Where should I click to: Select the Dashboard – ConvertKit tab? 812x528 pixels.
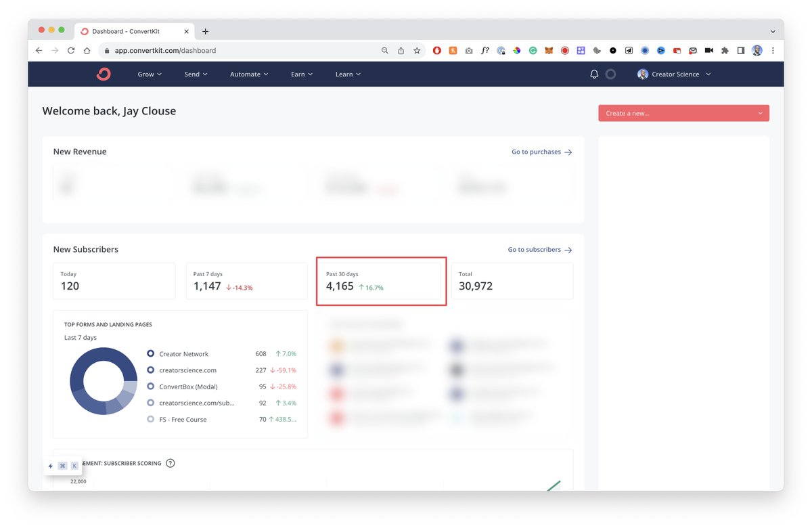(135, 31)
